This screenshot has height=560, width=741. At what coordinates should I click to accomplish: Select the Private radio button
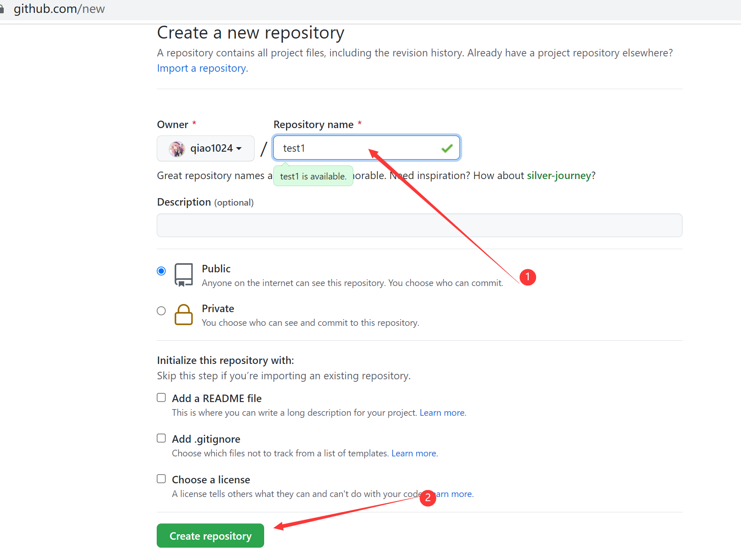[x=161, y=311]
